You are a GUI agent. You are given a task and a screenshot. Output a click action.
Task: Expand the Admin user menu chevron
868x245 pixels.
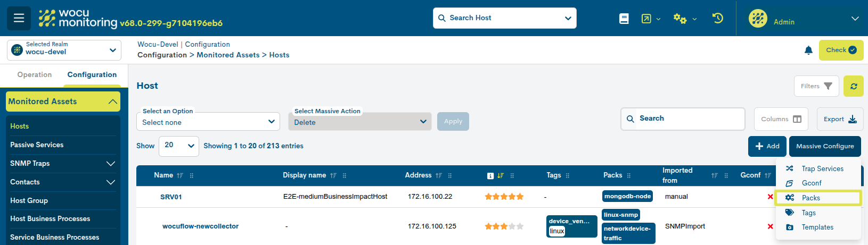[x=855, y=19]
